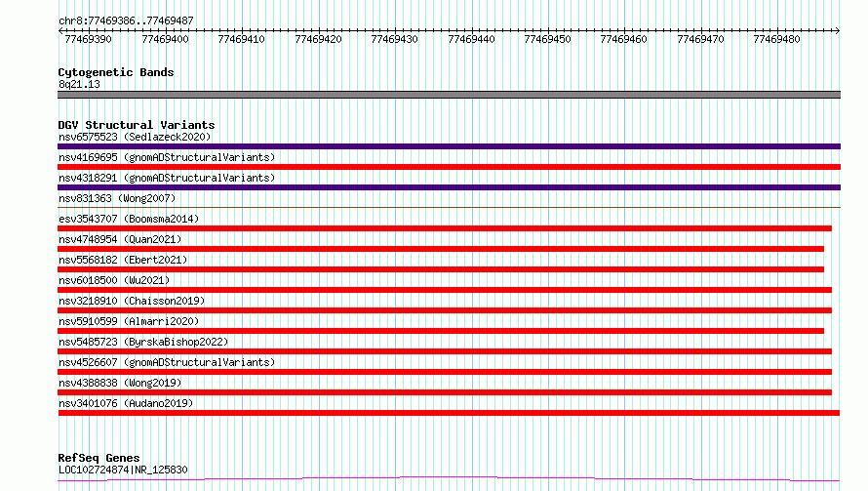Select the purple bar under nsv4318291
The height and width of the screenshot is (491, 868).
[x=449, y=187]
